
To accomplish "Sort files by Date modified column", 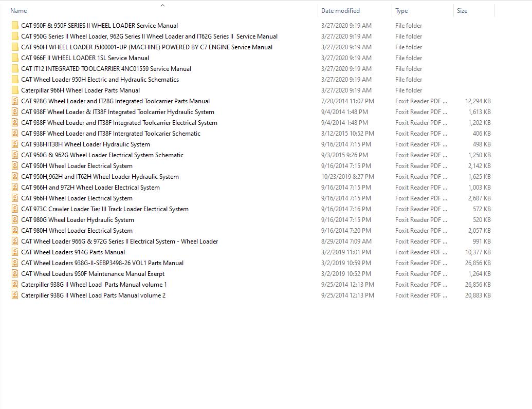I will tap(340, 11).
